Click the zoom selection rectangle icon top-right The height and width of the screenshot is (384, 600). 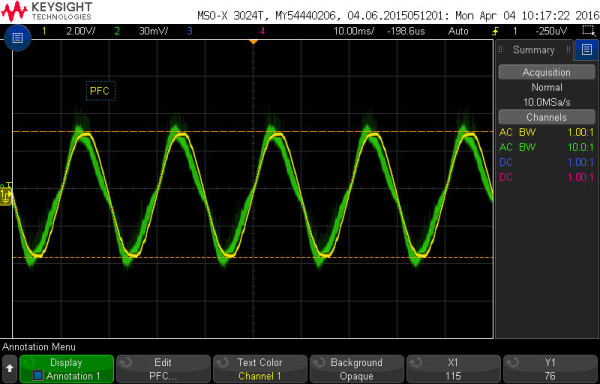coord(589,31)
